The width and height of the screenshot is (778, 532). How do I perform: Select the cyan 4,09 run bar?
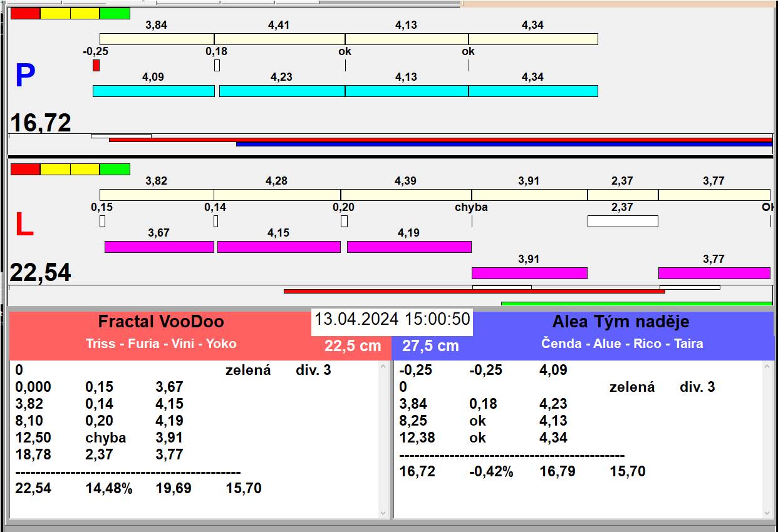(153, 91)
